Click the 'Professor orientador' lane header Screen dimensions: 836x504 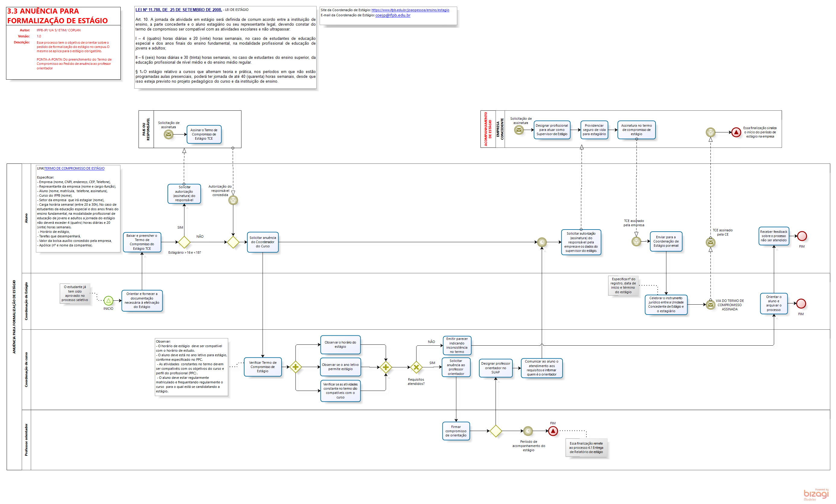click(27, 439)
